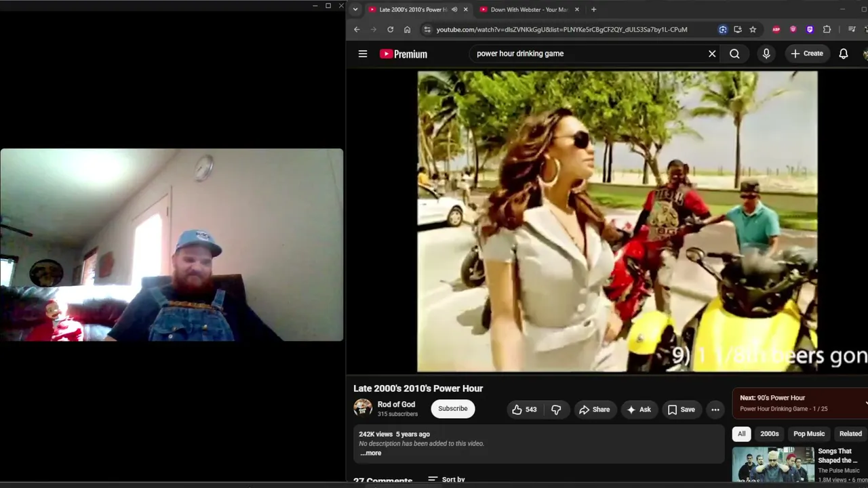Open the more actions three-dot menu
This screenshot has width=868, height=488.
point(715,409)
